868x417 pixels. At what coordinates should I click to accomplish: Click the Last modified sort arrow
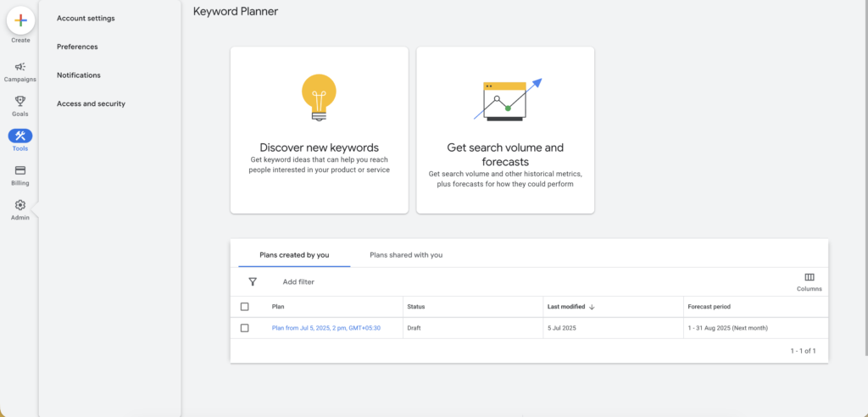pos(592,307)
